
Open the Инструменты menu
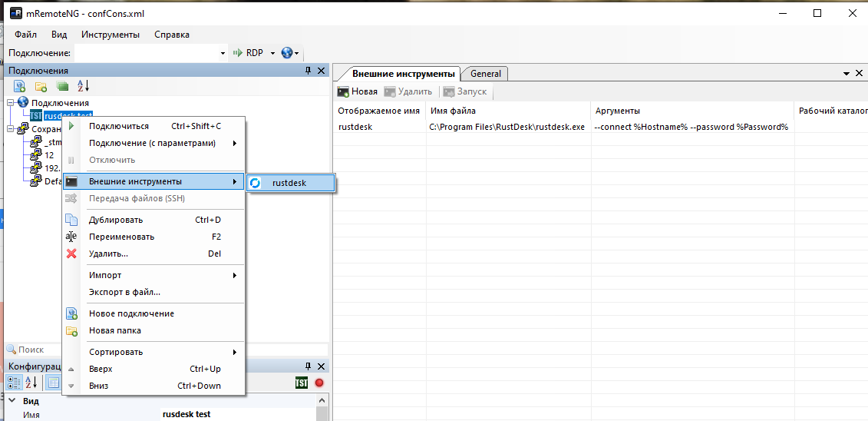(x=111, y=35)
